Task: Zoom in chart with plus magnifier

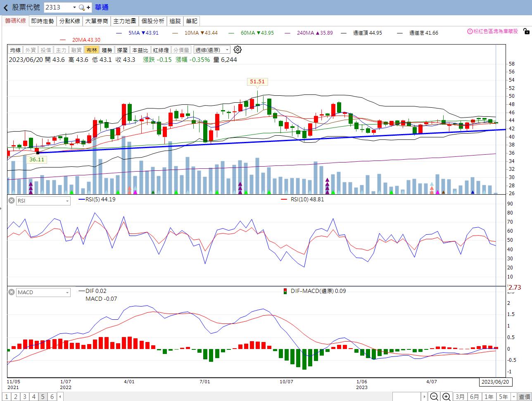Action: pos(446,397)
